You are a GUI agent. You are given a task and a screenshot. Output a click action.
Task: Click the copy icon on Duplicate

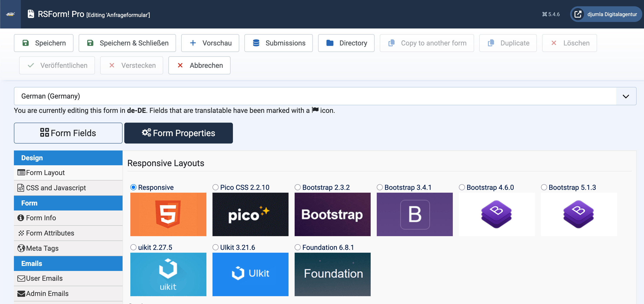491,43
